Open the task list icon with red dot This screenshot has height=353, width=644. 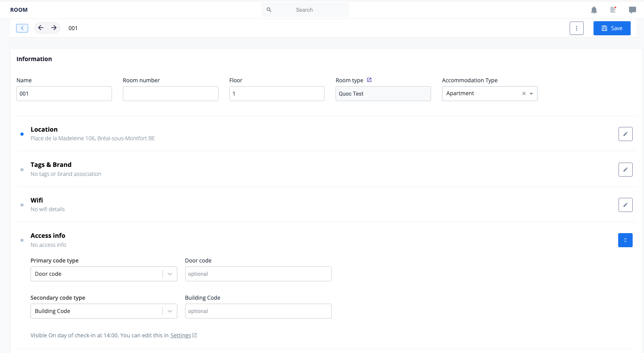click(613, 10)
